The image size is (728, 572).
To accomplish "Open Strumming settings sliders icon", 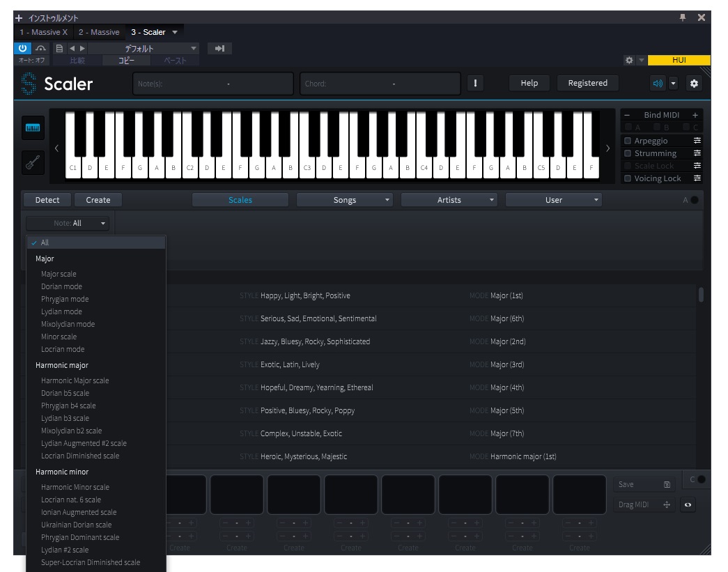I will coord(697,153).
